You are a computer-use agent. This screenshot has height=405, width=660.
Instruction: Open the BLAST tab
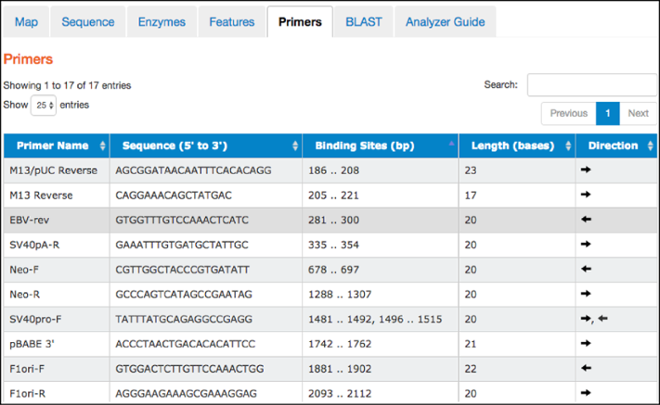click(363, 21)
